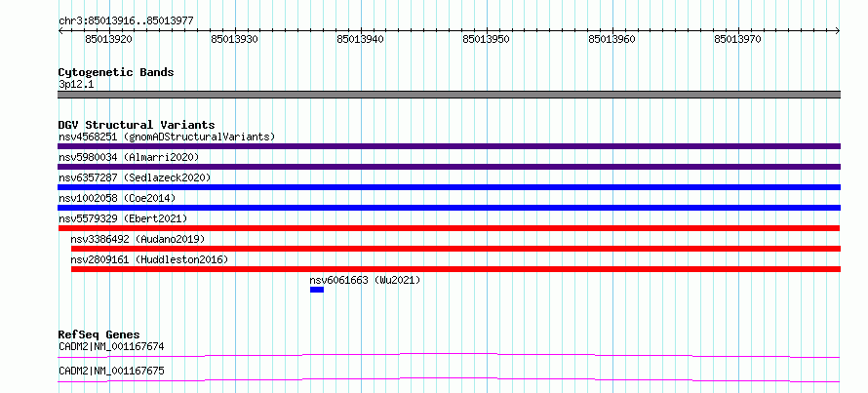
Task: Click the CADM2|NM_001167675 gene label
Action: coord(111,371)
